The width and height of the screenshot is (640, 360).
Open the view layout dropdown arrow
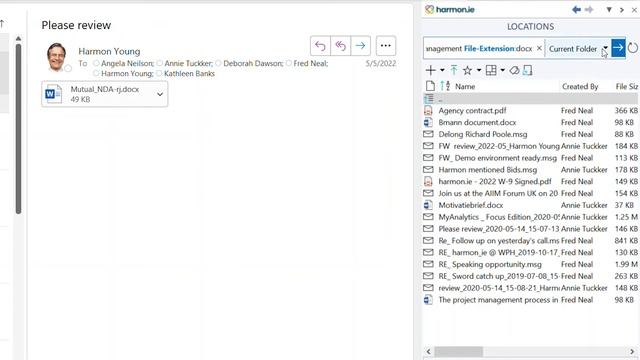[502, 70]
